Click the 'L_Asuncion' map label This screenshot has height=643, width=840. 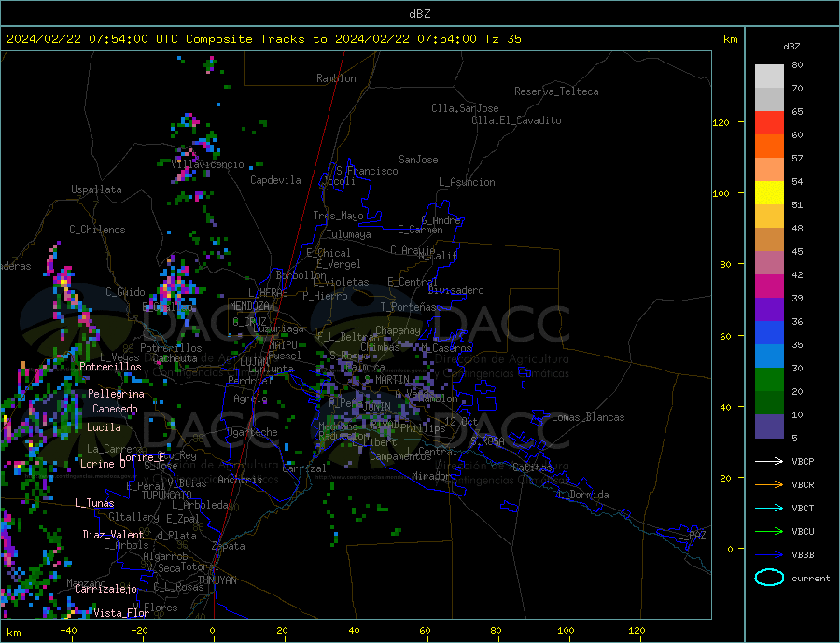(467, 182)
